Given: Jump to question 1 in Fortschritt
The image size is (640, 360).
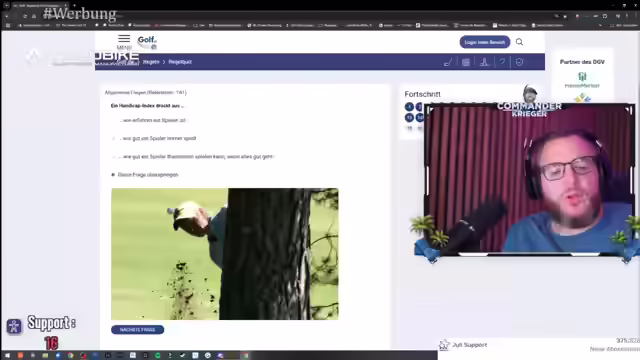Looking at the screenshot, I should coord(409,107).
